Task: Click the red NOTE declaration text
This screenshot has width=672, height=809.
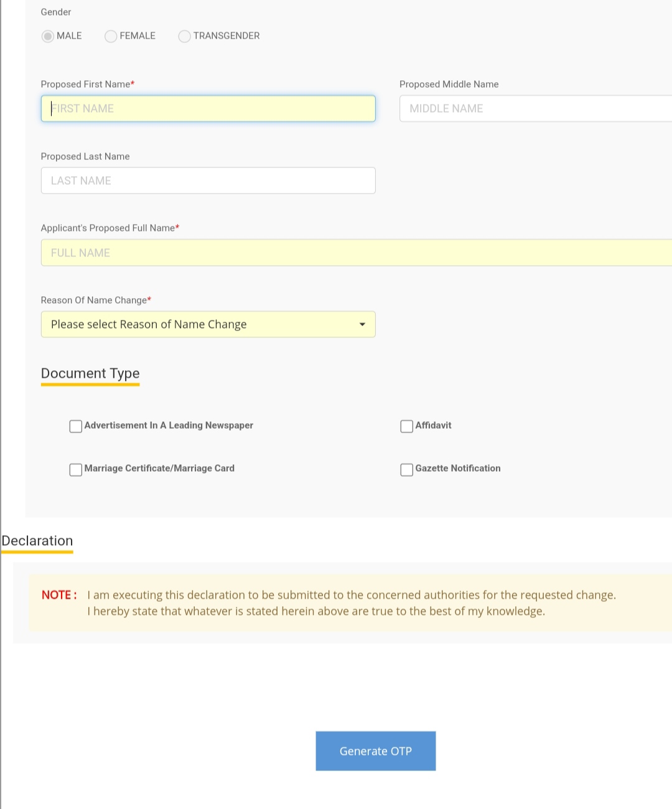Action: tap(59, 595)
